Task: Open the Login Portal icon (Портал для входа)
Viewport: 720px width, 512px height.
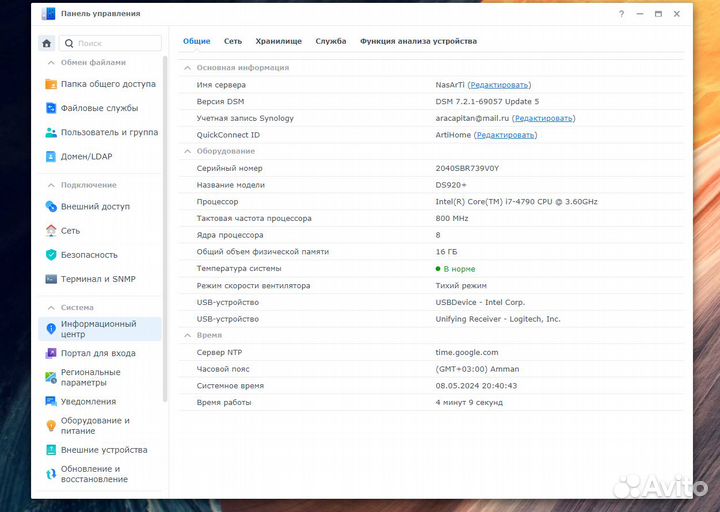Action: (51, 353)
